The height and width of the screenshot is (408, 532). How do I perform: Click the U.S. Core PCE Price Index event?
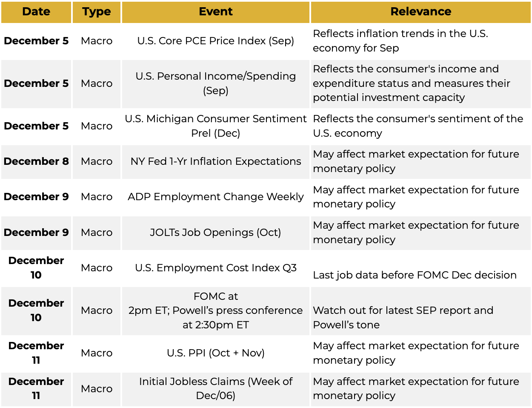[215, 41]
